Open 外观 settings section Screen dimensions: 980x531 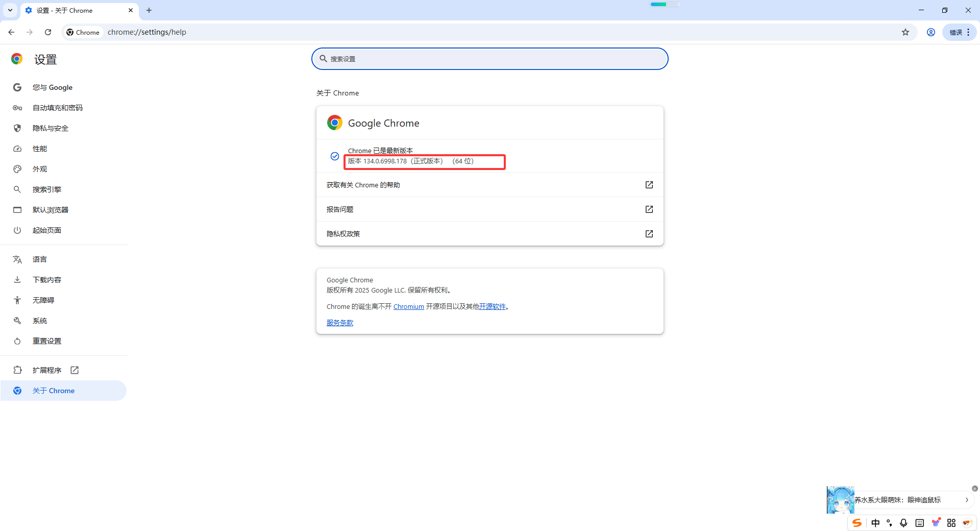pyautogui.click(x=63, y=169)
